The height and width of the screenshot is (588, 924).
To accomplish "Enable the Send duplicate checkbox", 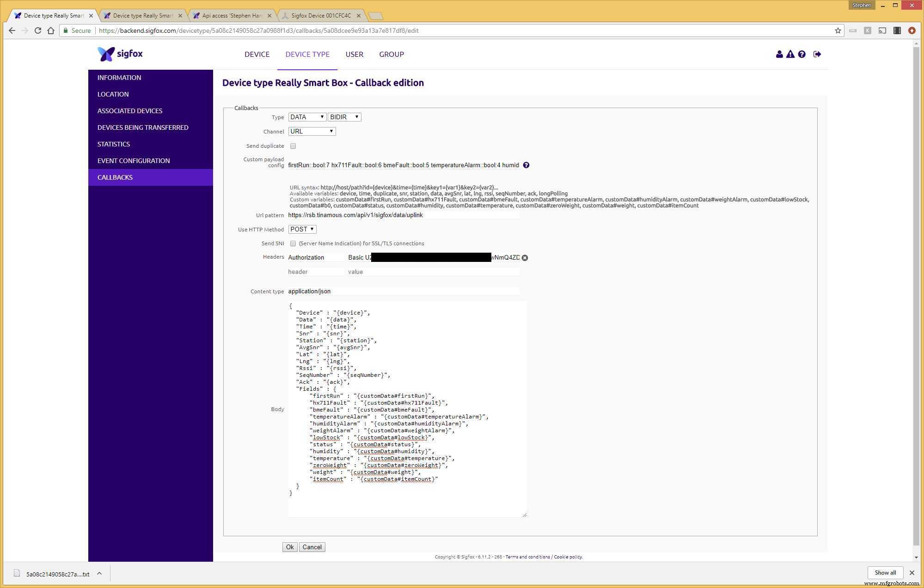I will point(293,146).
